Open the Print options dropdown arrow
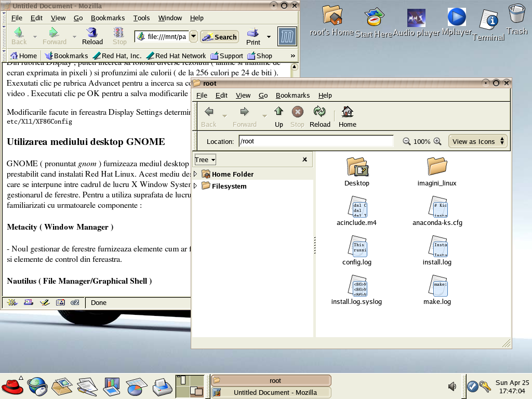This screenshot has width=532, height=399. point(269,37)
